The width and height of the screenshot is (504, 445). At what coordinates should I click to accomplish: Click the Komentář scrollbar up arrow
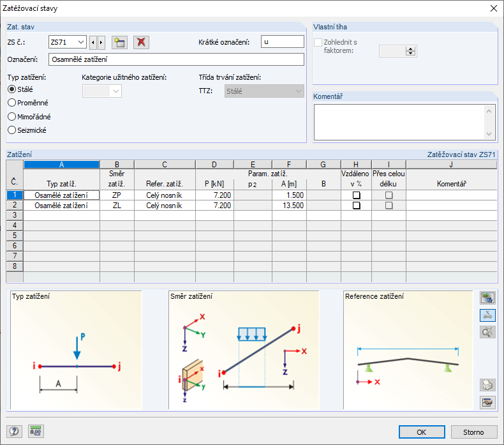489,111
